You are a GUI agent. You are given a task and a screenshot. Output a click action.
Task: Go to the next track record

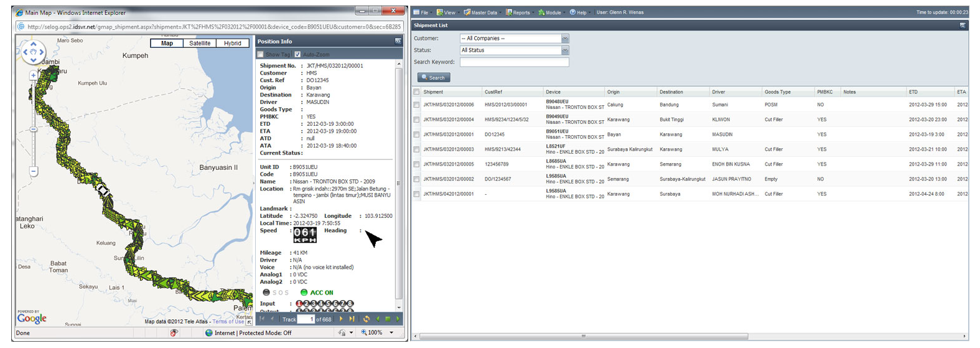pos(341,319)
